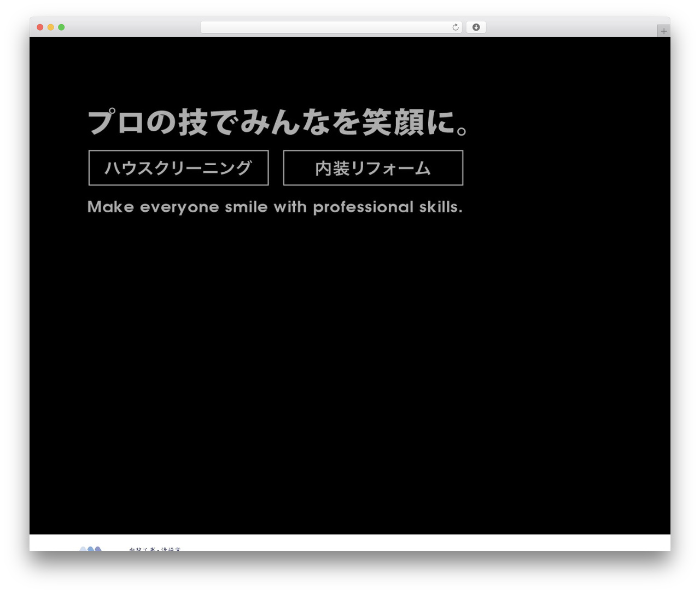
Task: Maximize the window with the green button
Action: point(61,27)
